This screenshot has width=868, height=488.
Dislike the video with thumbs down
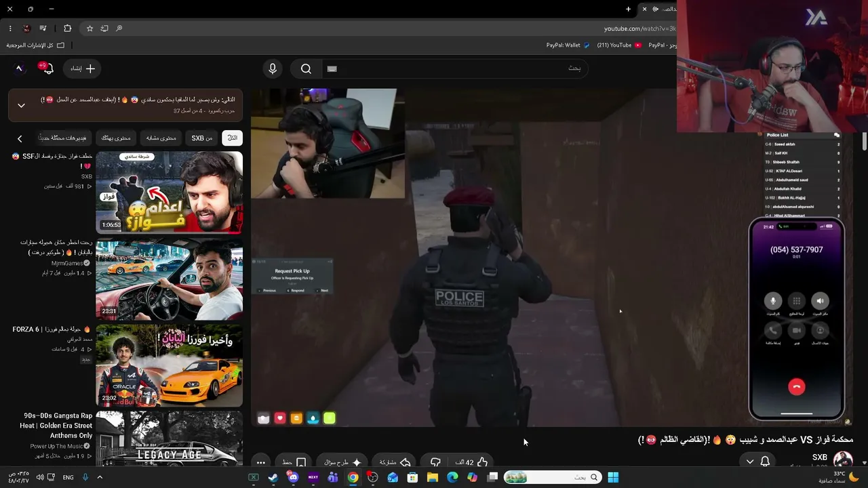435,462
